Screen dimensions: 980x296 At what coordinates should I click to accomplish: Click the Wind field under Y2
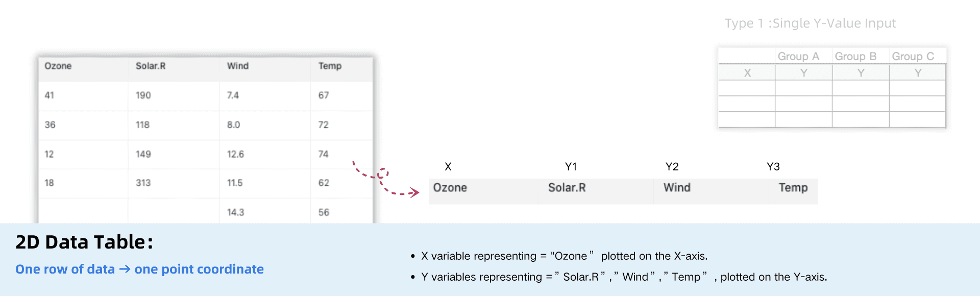(x=712, y=191)
